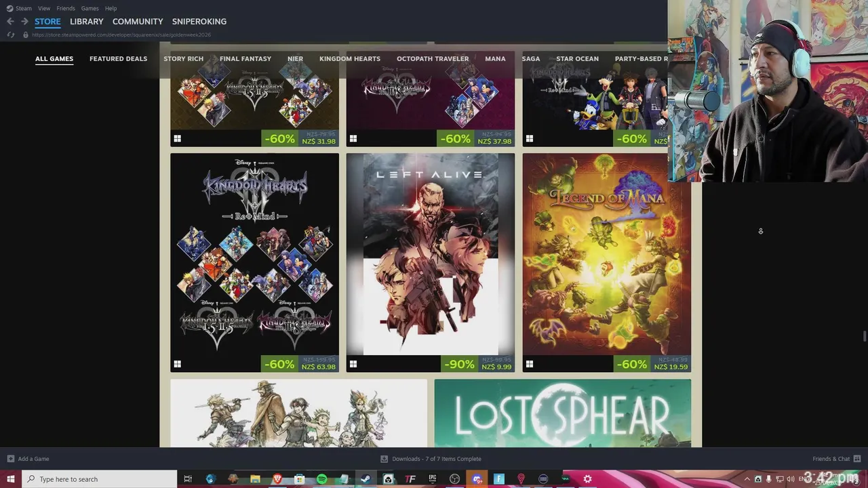This screenshot has width=868, height=488.
Task: Click the store URL address text
Action: 121,35
